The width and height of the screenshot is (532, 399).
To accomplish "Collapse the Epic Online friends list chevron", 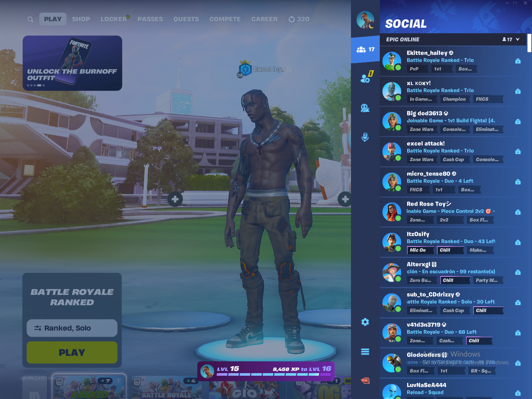I will (518, 40).
